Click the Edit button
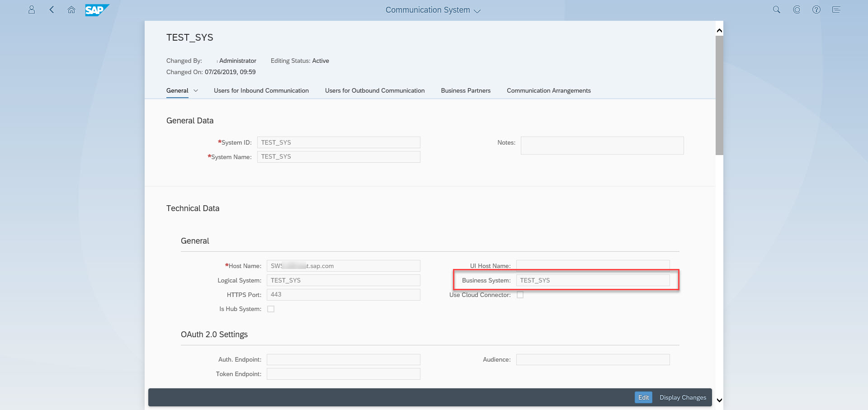The width and height of the screenshot is (868, 410). click(x=643, y=397)
